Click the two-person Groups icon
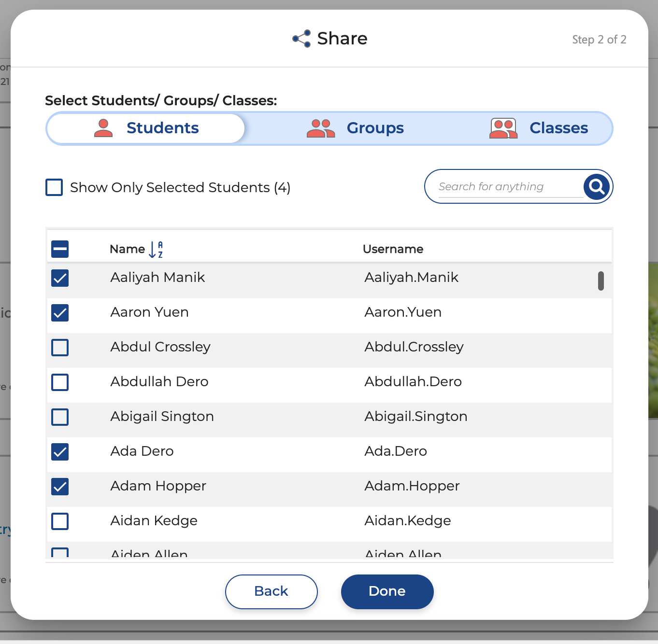This screenshot has width=658, height=644. (x=320, y=128)
